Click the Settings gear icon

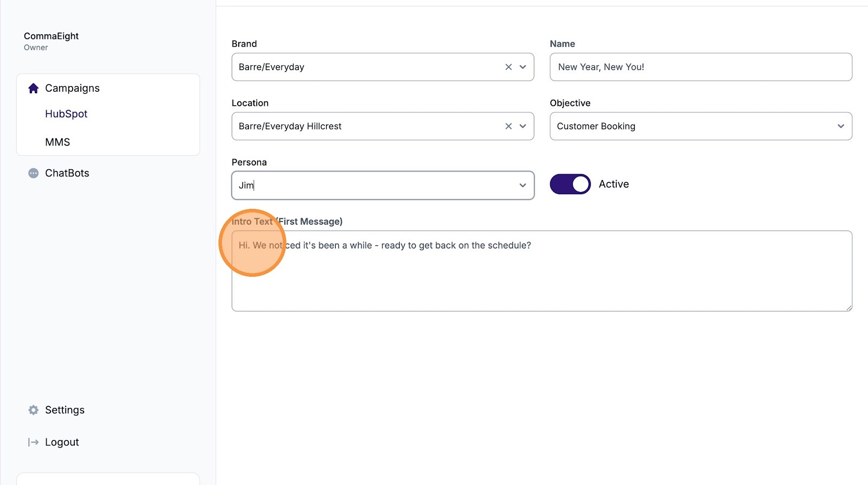click(33, 410)
